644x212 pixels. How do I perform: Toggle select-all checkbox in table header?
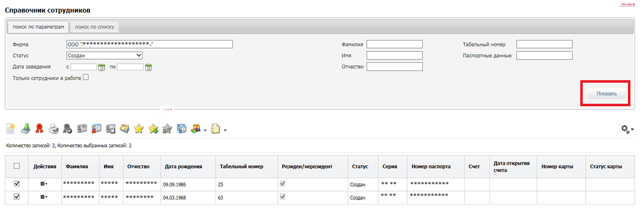pyautogui.click(x=17, y=166)
